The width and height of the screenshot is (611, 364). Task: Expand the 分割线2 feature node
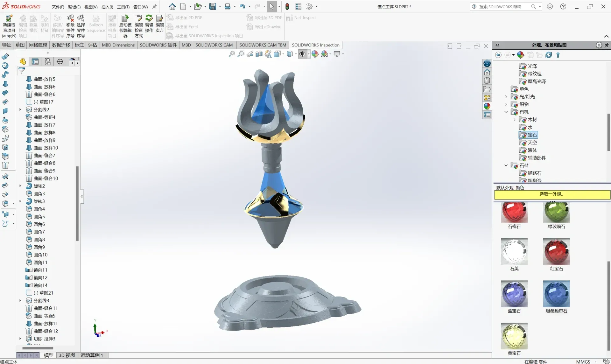(x=20, y=109)
